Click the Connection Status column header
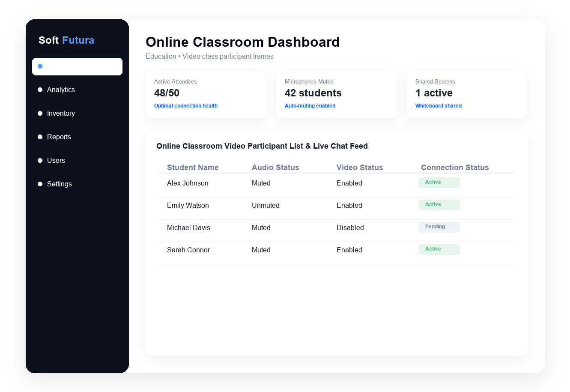 pos(455,168)
